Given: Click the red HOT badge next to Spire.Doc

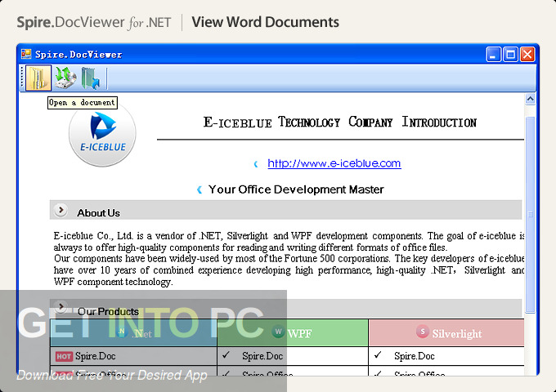Looking at the screenshot, I should tap(64, 356).
